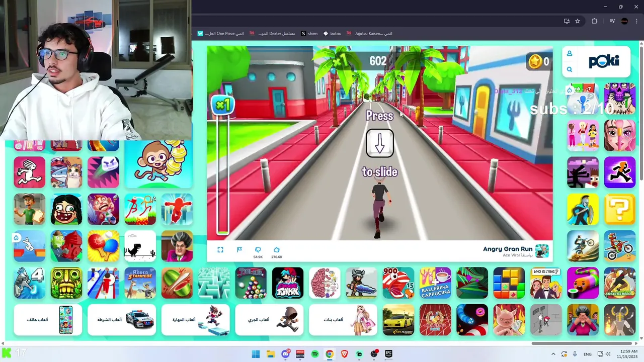This screenshot has width=644, height=362.
Task: Open Brave browser from the taskbar
Action: click(344, 354)
